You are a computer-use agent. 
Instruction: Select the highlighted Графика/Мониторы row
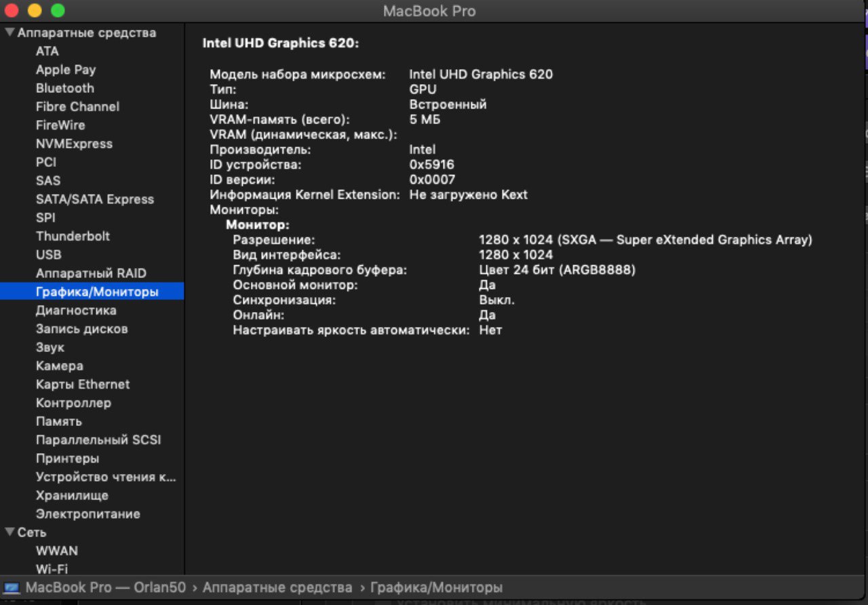[92, 292]
